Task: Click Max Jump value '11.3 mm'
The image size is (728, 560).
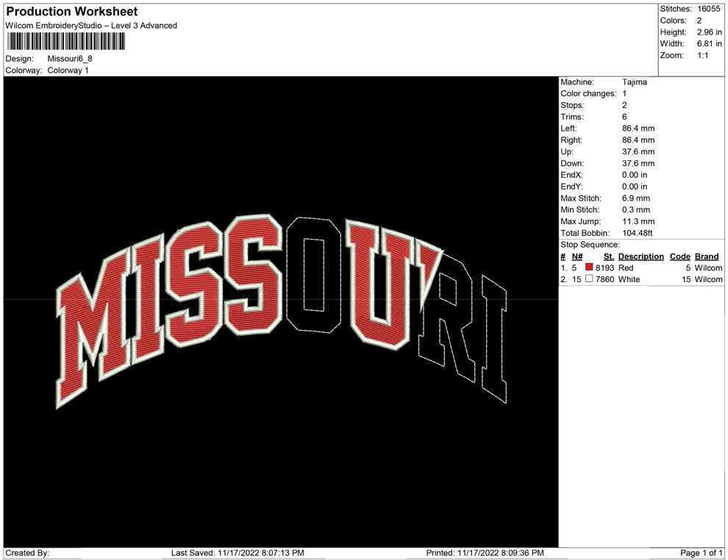Action: pos(638,221)
